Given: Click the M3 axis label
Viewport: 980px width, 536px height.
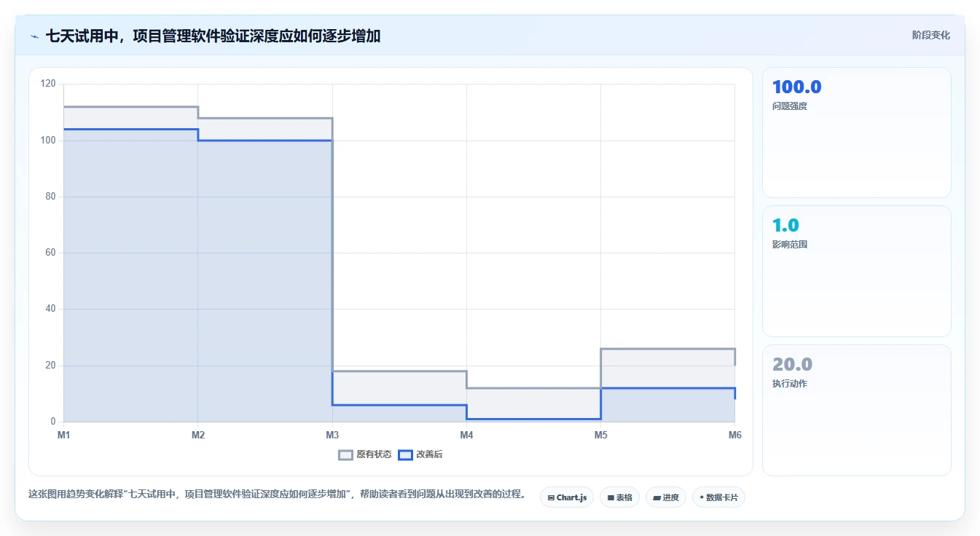Looking at the screenshot, I should click(x=332, y=435).
